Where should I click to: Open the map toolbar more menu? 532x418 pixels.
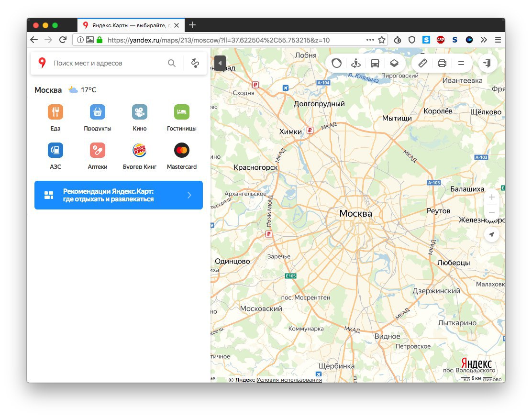pyautogui.click(x=461, y=63)
